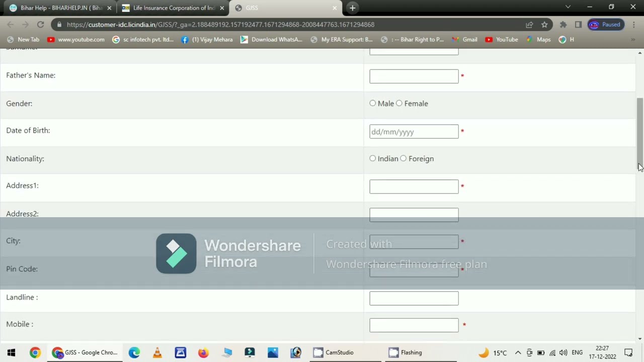The width and height of the screenshot is (644, 362).
Task: Open the www.youtube.com bookmark
Action: coord(76,39)
